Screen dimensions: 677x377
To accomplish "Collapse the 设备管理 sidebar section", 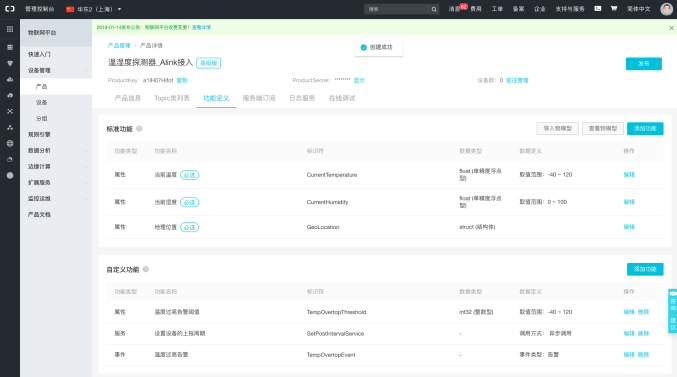I will (x=85, y=70).
